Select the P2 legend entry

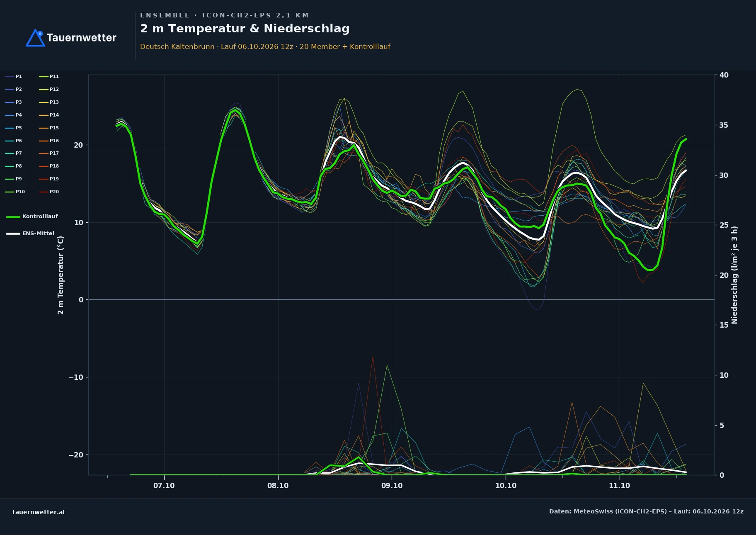(x=14, y=89)
